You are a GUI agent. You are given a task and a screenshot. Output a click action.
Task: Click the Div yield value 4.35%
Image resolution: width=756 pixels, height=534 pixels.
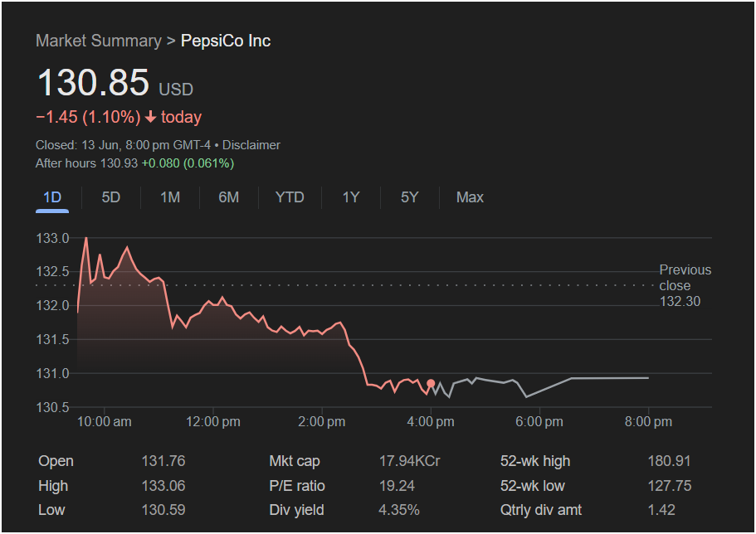pyautogui.click(x=399, y=510)
